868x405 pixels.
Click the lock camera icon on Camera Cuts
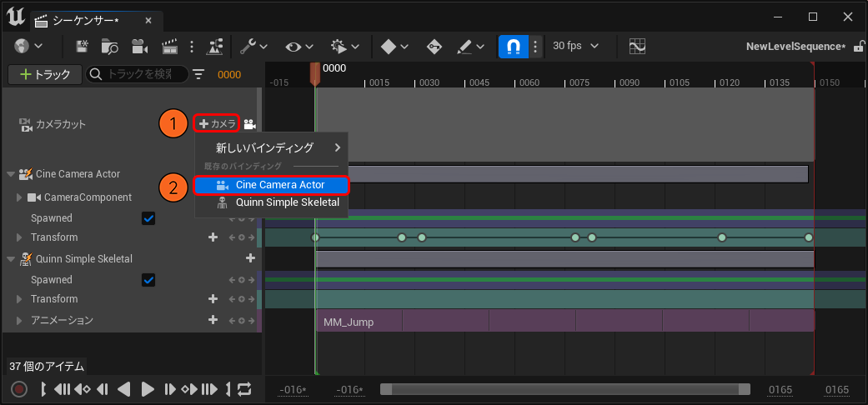click(x=249, y=124)
